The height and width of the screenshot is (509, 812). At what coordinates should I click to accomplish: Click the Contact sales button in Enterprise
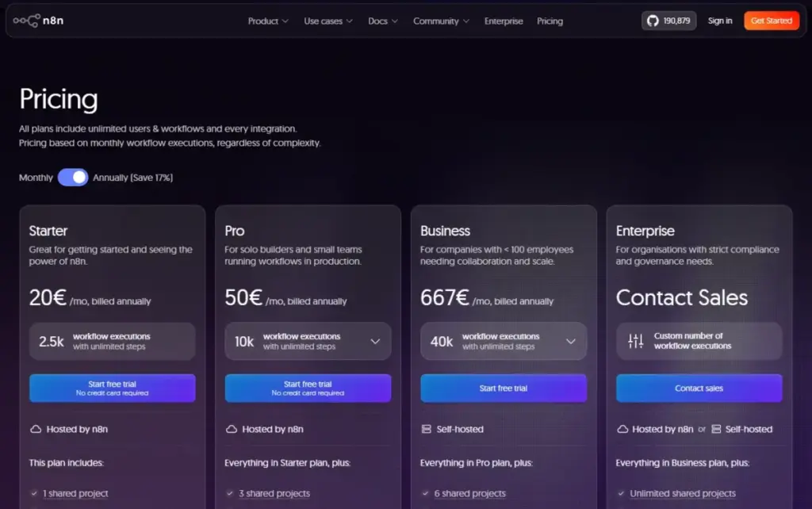[x=699, y=388]
